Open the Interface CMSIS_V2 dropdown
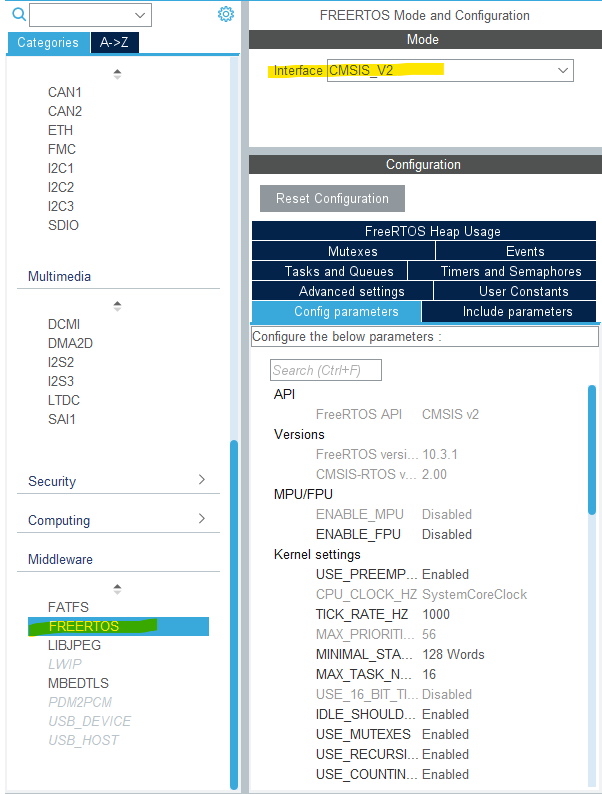The height and width of the screenshot is (794, 602). pos(450,70)
